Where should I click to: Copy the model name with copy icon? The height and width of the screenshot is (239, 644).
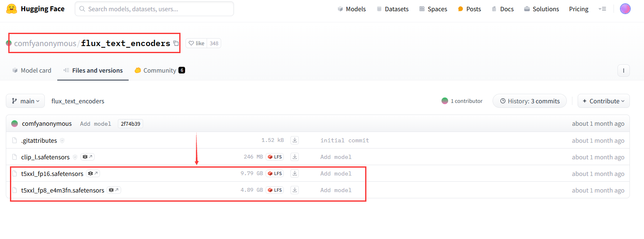coord(176,43)
